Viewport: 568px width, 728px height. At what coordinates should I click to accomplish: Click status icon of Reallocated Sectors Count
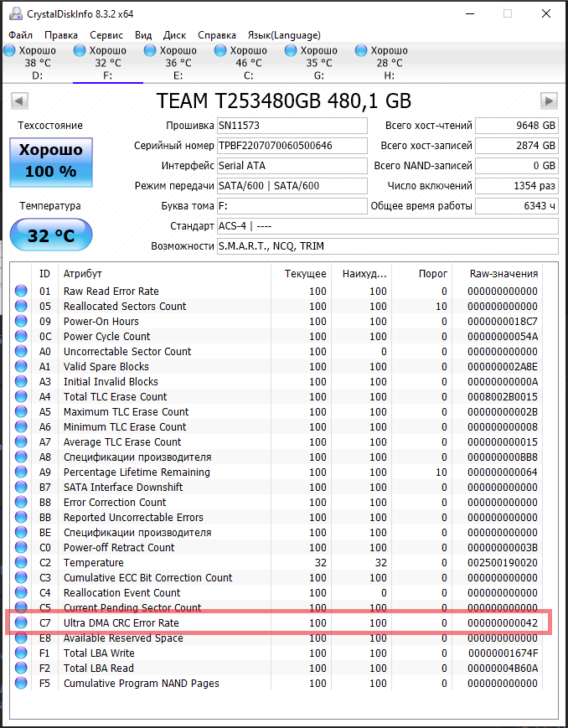(21, 306)
